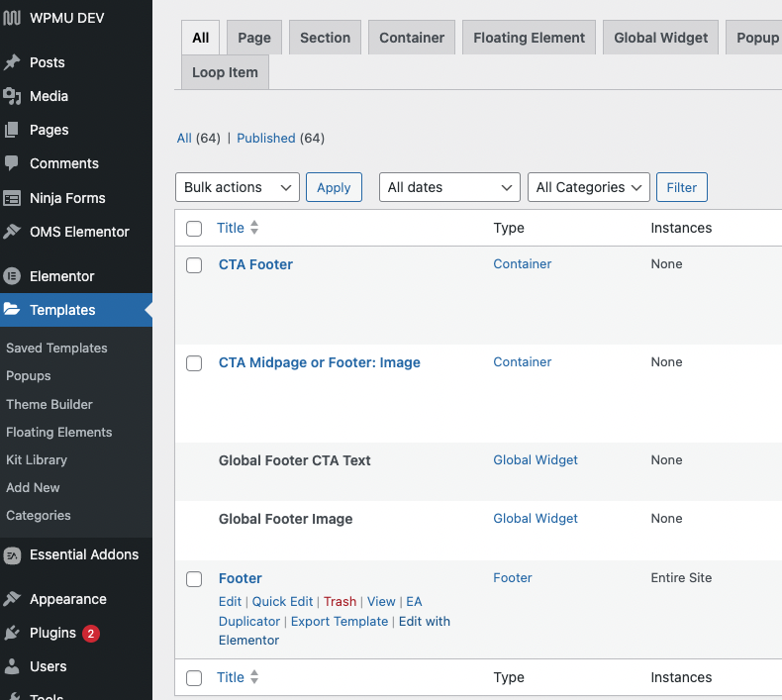Viewport: 782px width, 700px height.
Task: Click Add New in Templates submenu
Action: (33, 487)
